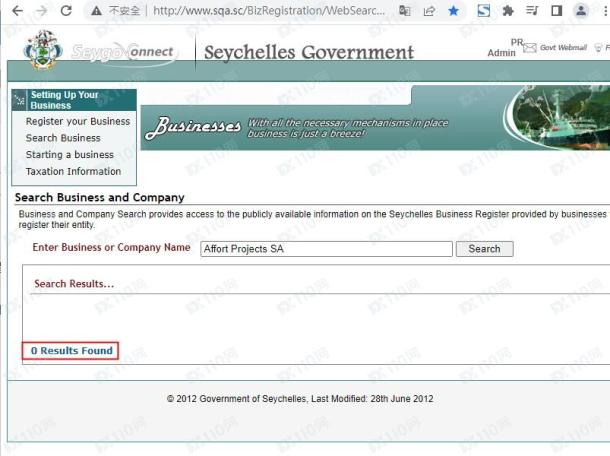Click the not-secure warning triangle icon
610x456 pixels.
pyautogui.click(x=96, y=11)
